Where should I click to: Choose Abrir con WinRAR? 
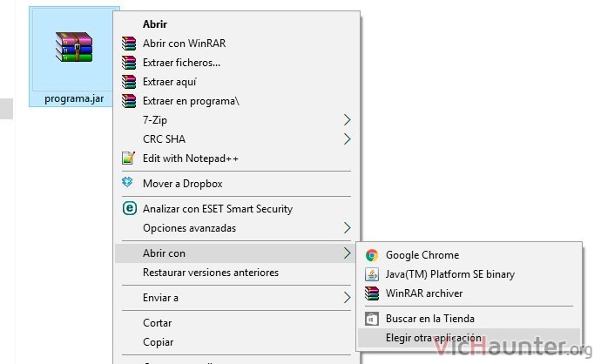[x=237, y=44]
